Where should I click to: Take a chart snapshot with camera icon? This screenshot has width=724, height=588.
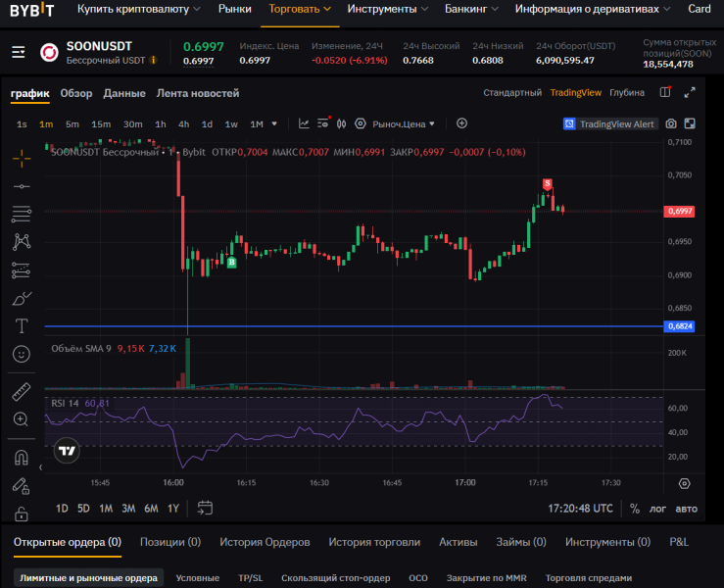click(671, 123)
